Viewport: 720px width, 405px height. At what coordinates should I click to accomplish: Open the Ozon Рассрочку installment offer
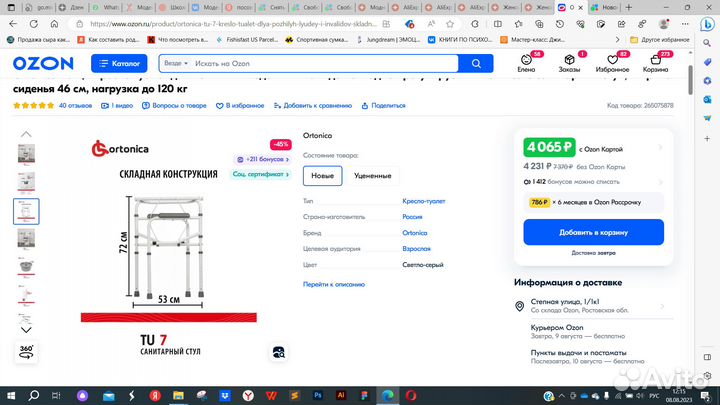pos(593,202)
